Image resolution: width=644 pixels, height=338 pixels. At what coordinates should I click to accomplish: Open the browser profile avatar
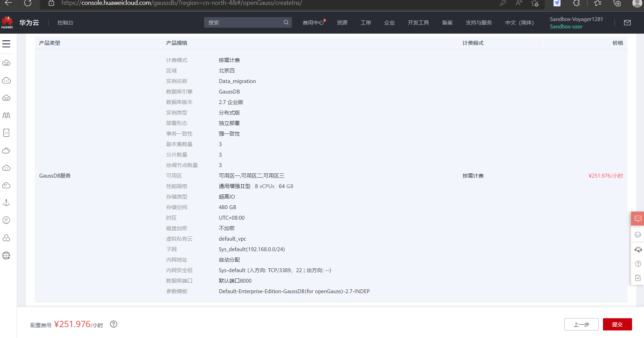[x=637, y=3]
